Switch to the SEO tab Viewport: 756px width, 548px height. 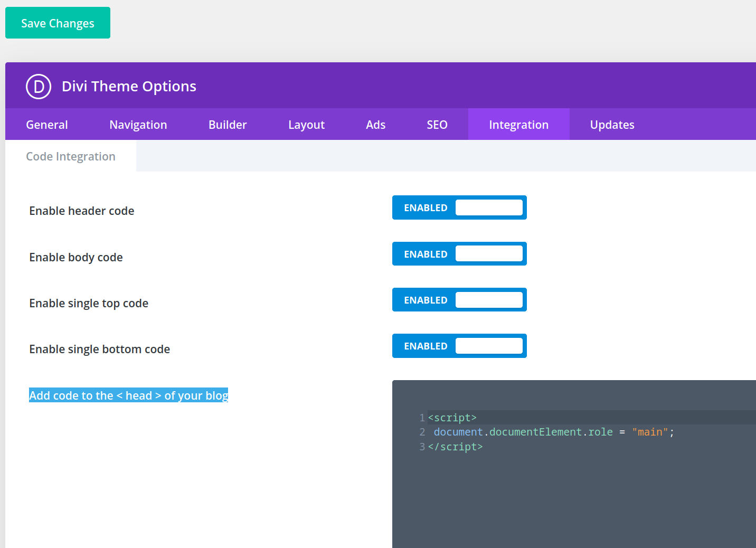point(437,125)
